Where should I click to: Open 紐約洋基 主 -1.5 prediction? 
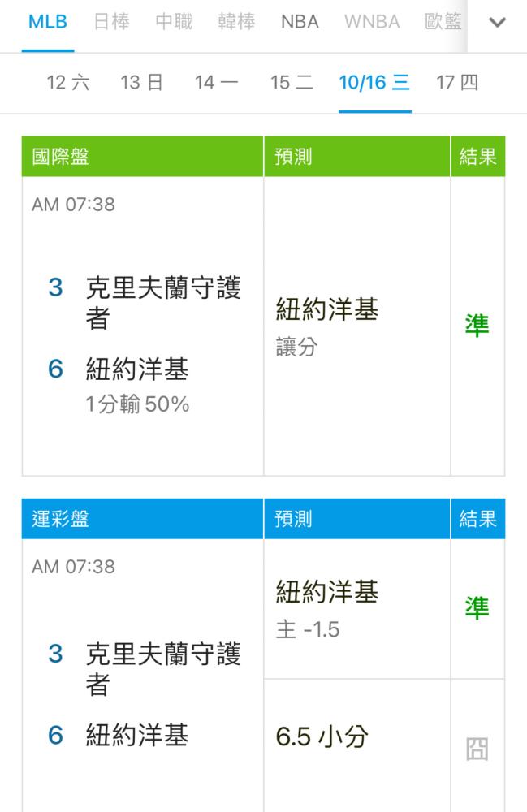356,609
